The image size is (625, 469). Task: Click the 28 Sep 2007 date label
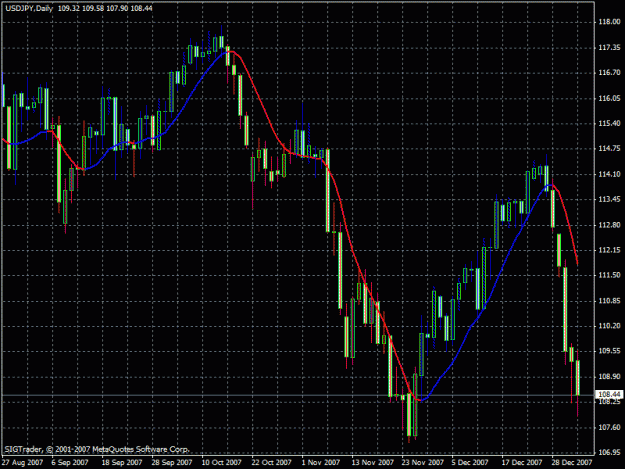tap(172, 462)
